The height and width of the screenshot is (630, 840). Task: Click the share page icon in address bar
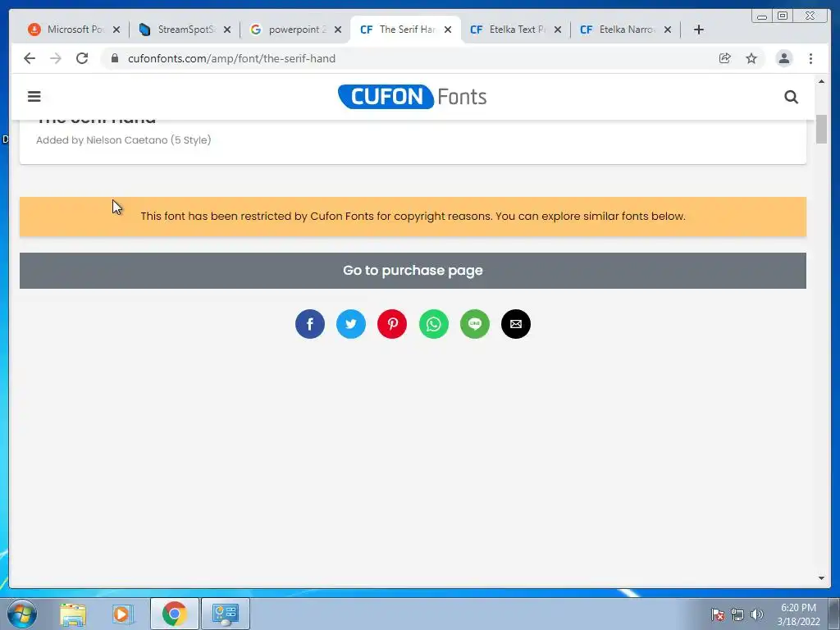pyautogui.click(x=725, y=58)
